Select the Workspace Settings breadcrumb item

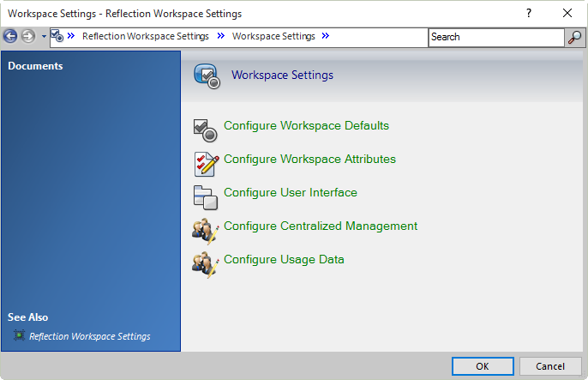(x=273, y=36)
